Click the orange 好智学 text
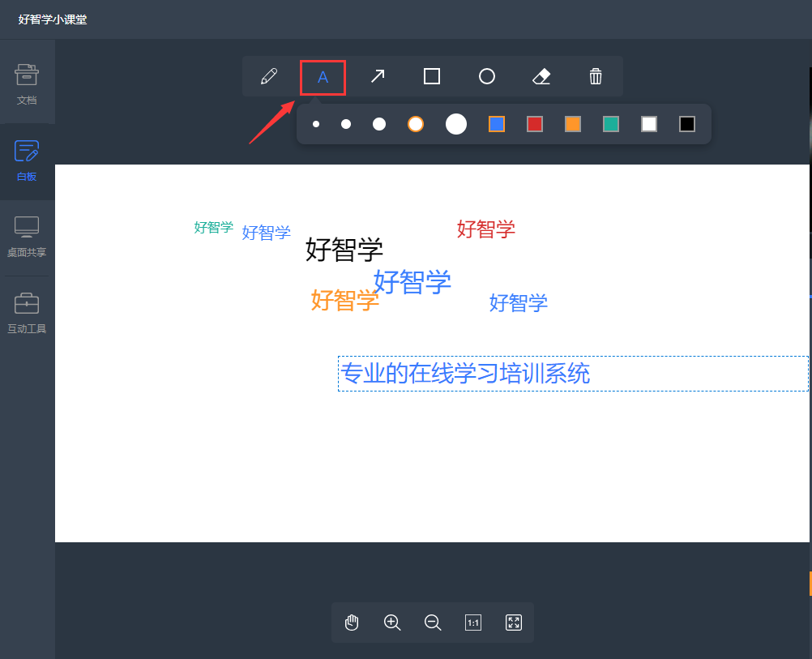This screenshot has width=812, height=659. pos(345,300)
